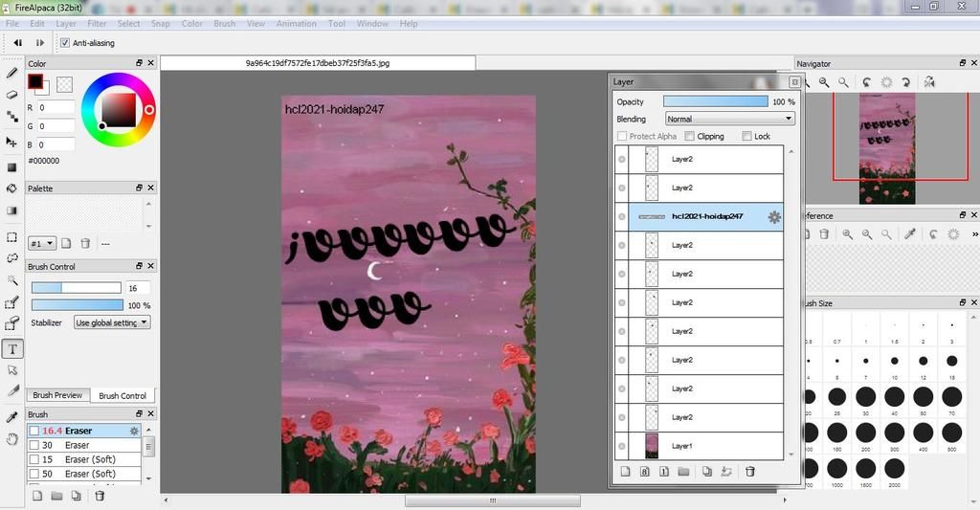
Task: Click the next frame arrow icon
Action: tap(40, 43)
